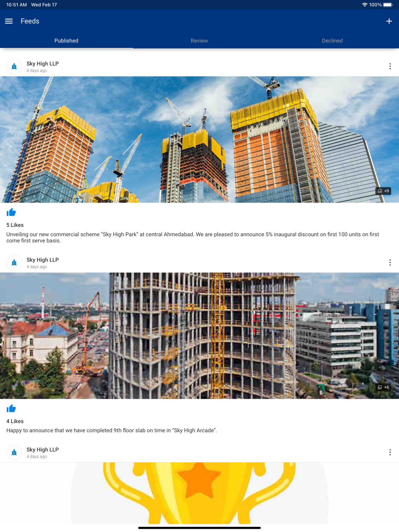Tap the battery indicator in status bar
Viewport: 399px width, 532px height.
(388, 5)
